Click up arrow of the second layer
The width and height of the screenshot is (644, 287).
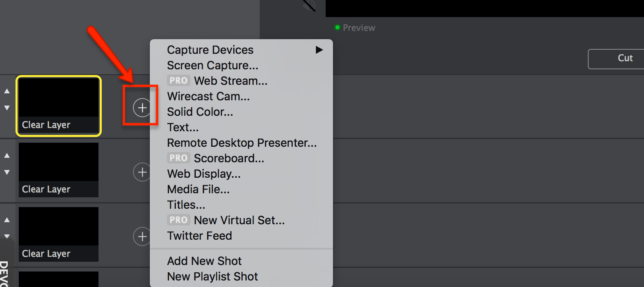tap(7, 156)
